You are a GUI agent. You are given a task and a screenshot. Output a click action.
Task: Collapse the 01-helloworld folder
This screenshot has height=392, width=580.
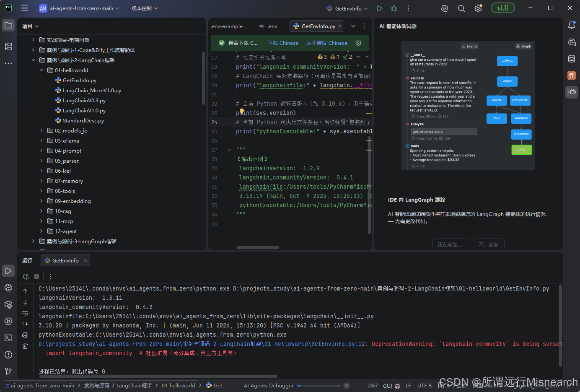[x=41, y=70]
